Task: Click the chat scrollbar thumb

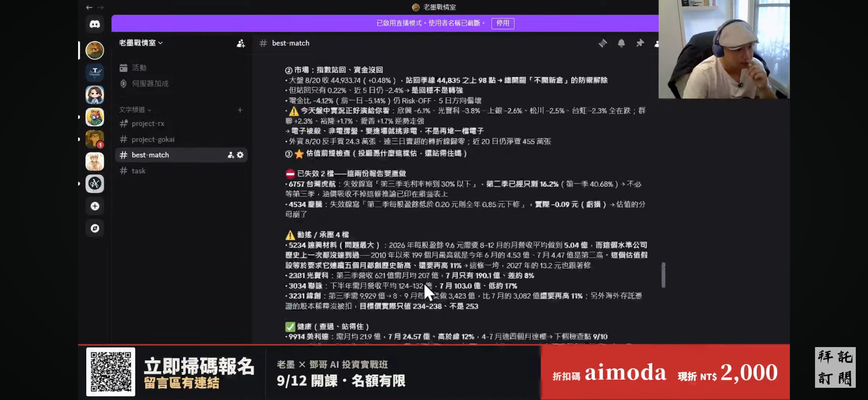Action: click(663, 275)
